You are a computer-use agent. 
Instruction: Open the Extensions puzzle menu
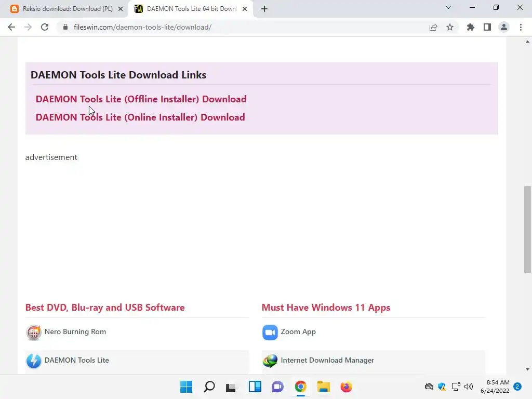(471, 27)
